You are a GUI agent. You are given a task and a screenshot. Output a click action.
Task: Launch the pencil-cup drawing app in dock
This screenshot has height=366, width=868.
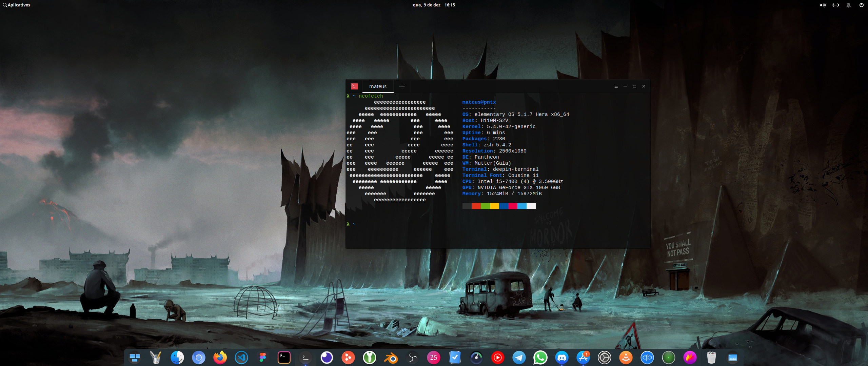click(156, 358)
